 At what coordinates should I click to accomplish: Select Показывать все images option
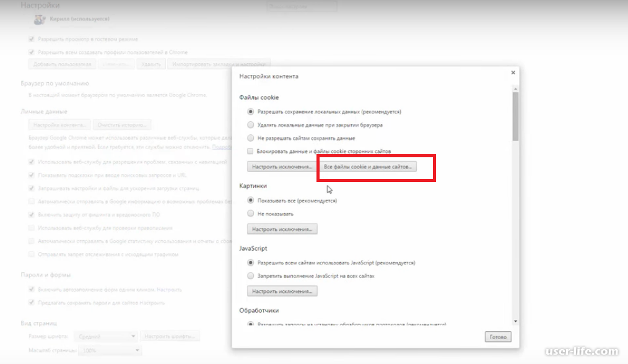point(250,200)
